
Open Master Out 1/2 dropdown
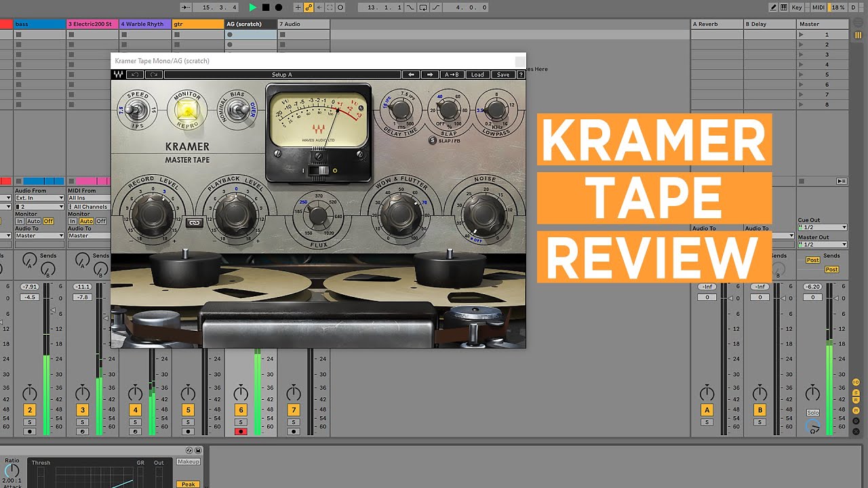(x=823, y=244)
